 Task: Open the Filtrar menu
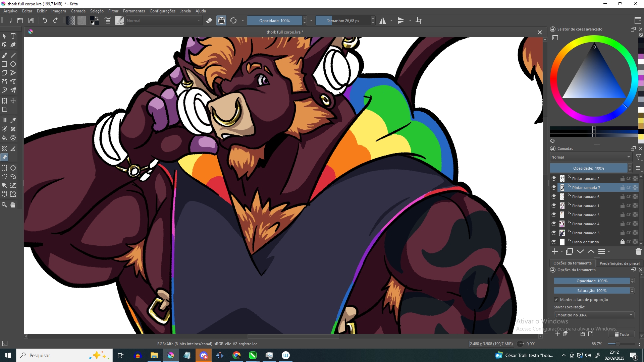coord(113,11)
